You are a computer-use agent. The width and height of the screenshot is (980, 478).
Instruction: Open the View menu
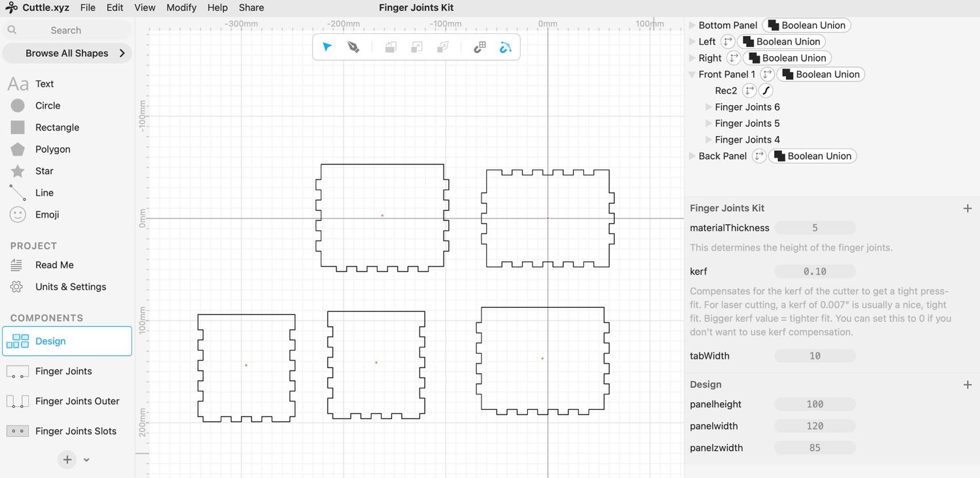pos(145,7)
